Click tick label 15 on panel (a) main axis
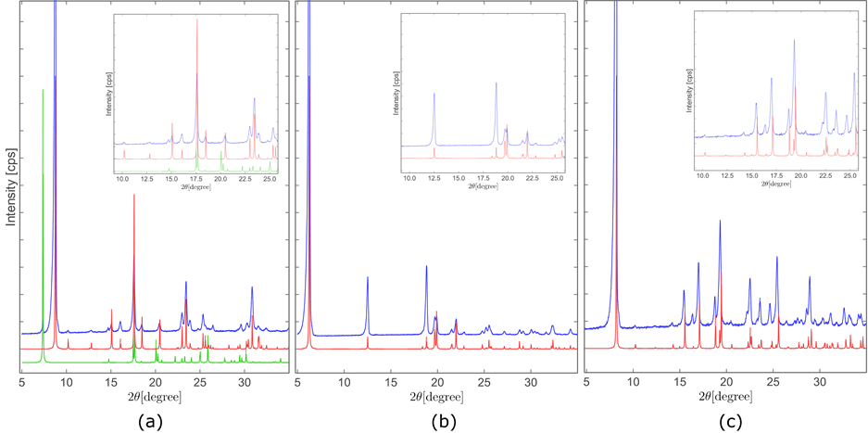Viewport: 868px width, 433px height. point(111,383)
